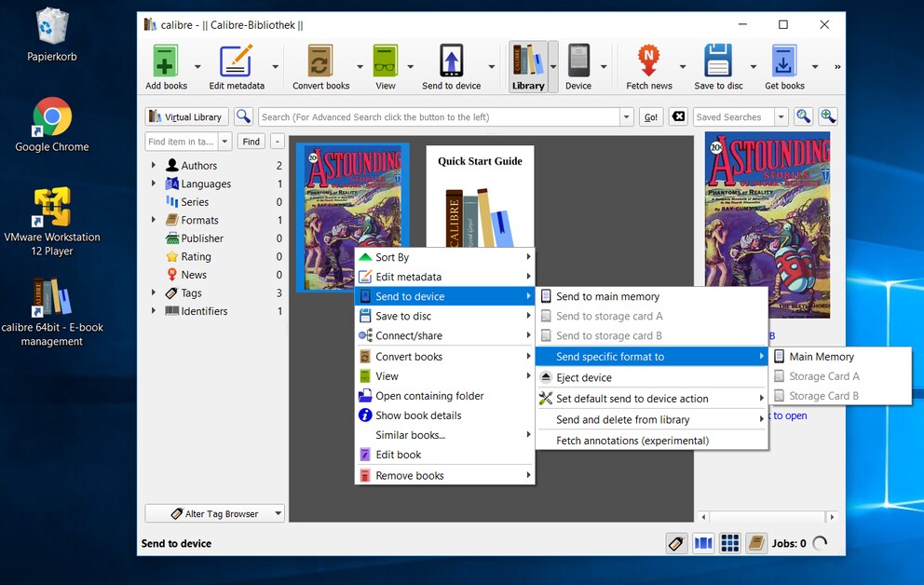Choose Sort By in the context menu

(x=445, y=257)
